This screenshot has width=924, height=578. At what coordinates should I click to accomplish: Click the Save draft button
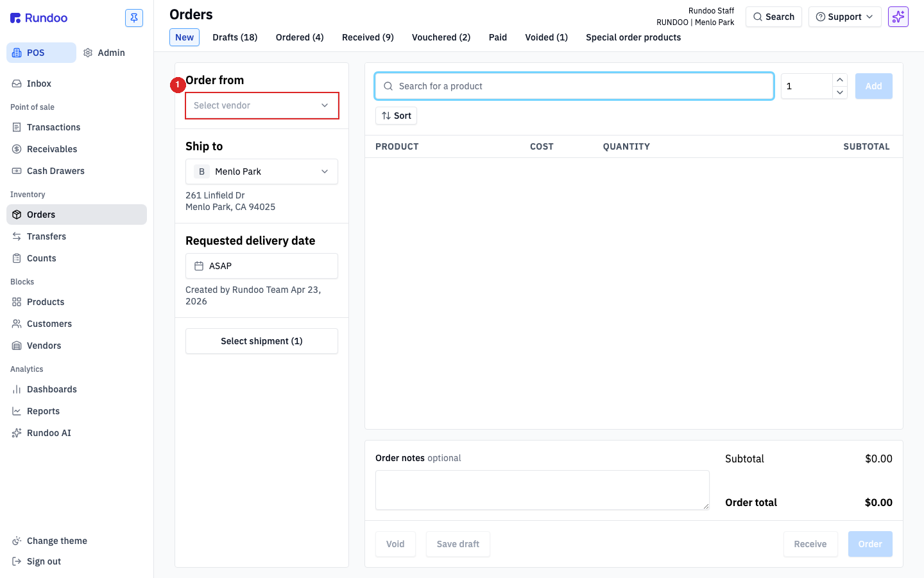[x=458, y=544]
